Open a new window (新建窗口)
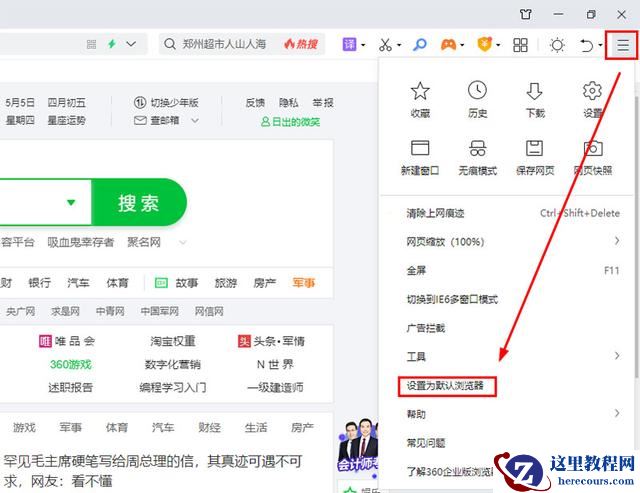 tap(420, 158)
